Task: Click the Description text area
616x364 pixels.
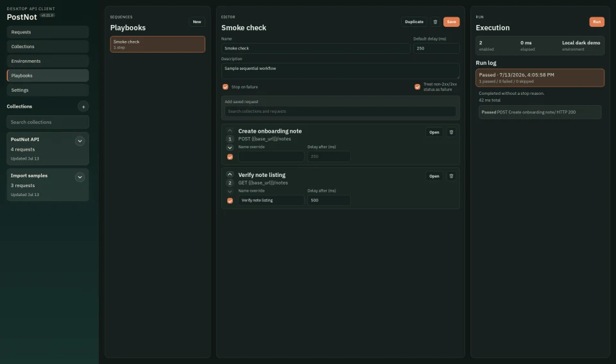Action: [x=340, y=71]
